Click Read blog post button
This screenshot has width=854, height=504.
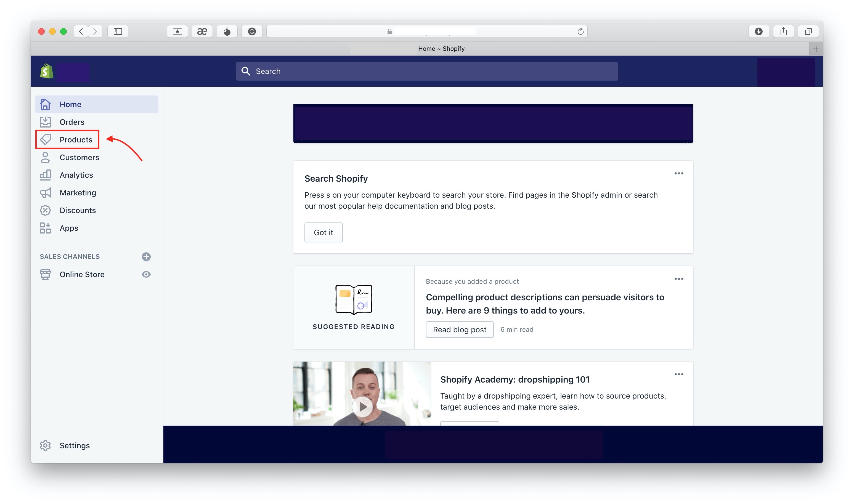(459, 330)
